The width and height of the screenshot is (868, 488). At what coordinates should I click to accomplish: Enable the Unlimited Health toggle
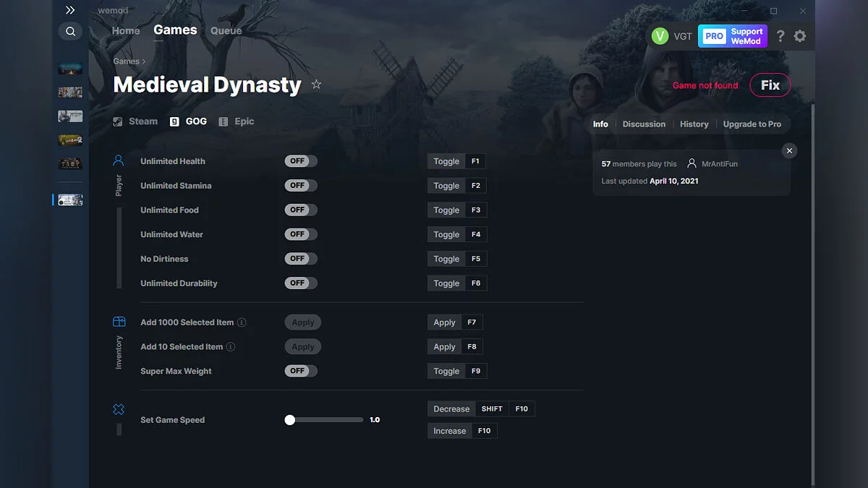coord(300,160)
